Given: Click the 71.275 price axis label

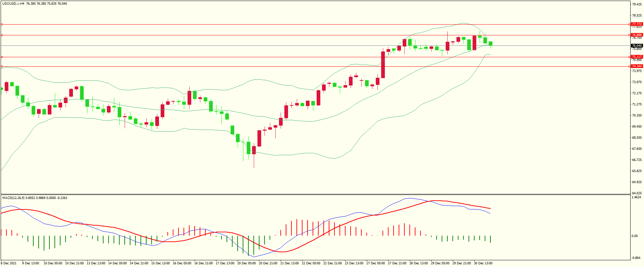Looking at the screenshot, I should point(637,104).
